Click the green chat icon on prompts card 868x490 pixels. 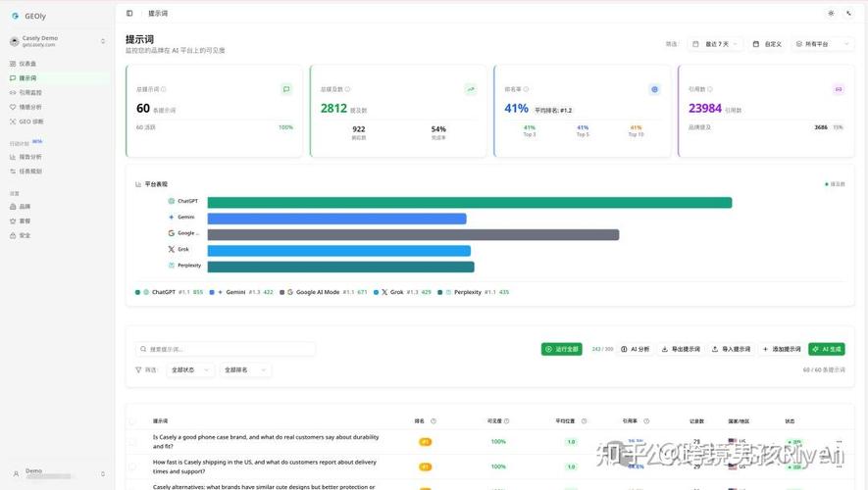286,89
